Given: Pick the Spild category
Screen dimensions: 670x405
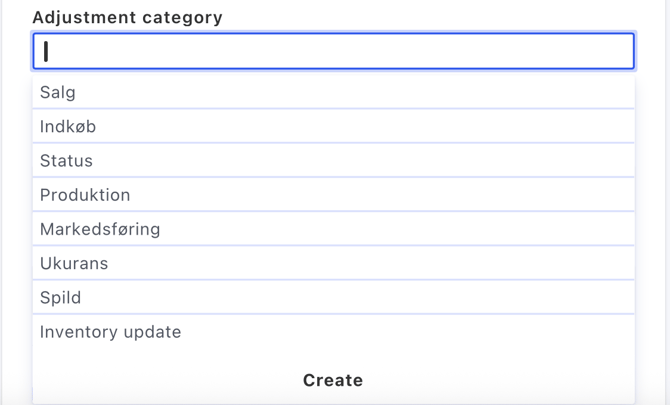Looking at the screenshot, I should pyautogui.click(x=333, y=297).
